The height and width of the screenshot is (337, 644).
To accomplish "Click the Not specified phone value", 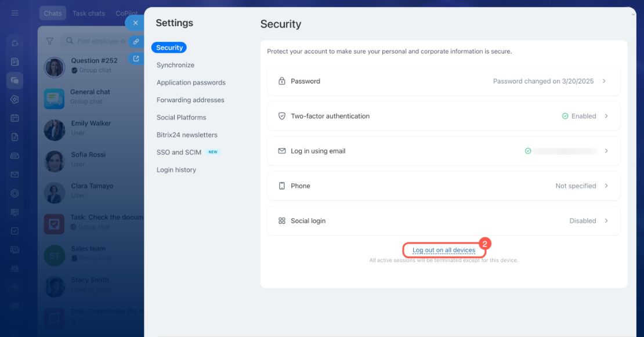I will pos(576,186).
